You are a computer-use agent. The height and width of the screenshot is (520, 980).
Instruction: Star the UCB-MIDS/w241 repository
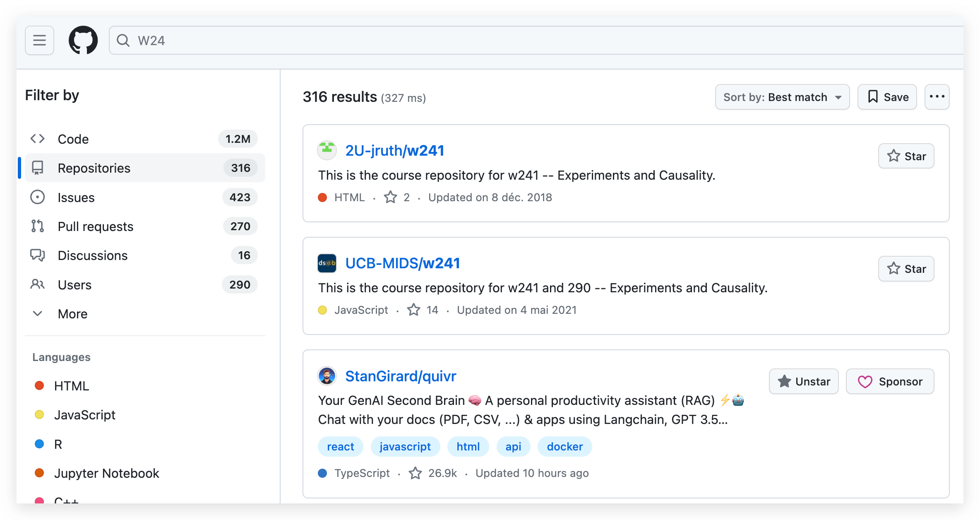point(906,269)
